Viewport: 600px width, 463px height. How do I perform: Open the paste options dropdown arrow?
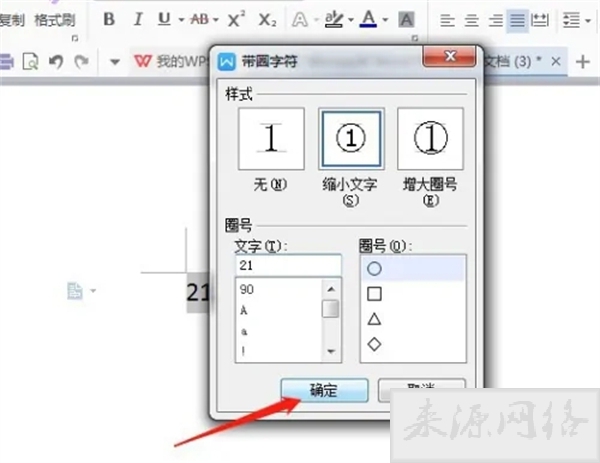[93, 291]
